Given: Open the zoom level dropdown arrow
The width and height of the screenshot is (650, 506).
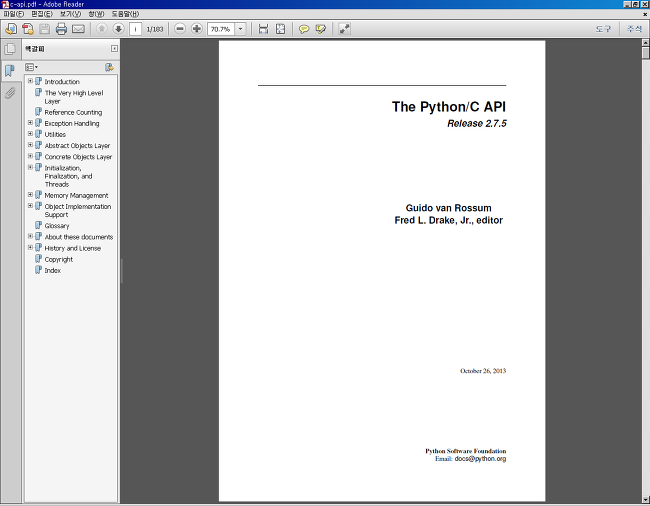Looking at the screenshot, I should 240,29.
